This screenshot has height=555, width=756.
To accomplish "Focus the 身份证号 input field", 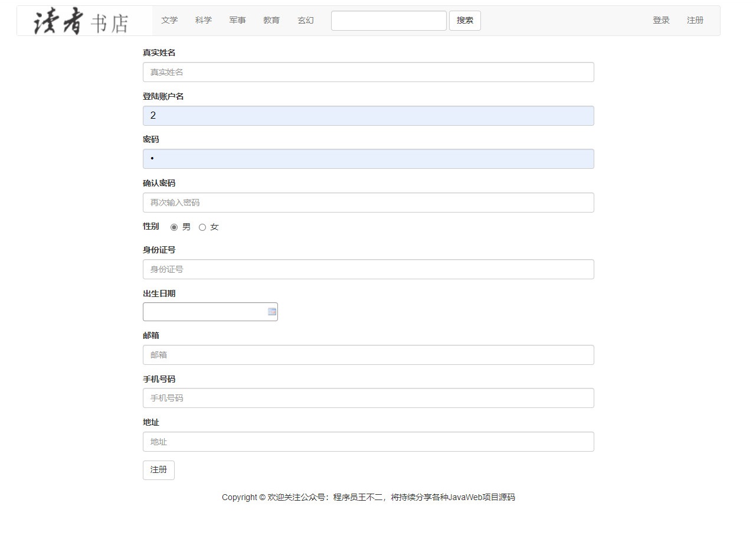I will click(368, 269).
